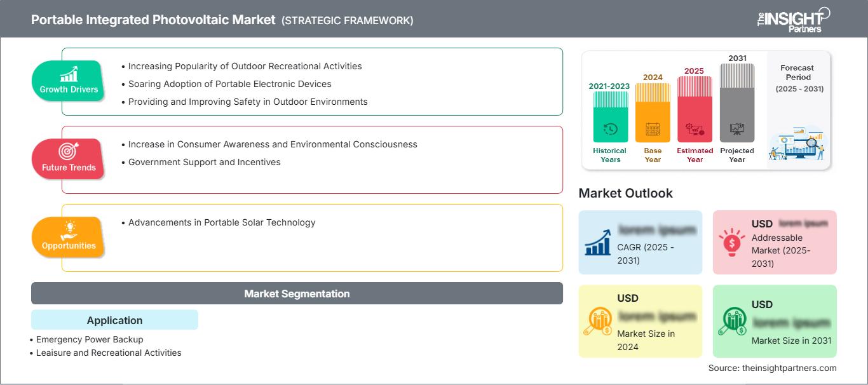The width and height of the screenshot is (868, 385).
Task: Click the Addressable Market lightbulb dollar icon
Action: [732, 242]
